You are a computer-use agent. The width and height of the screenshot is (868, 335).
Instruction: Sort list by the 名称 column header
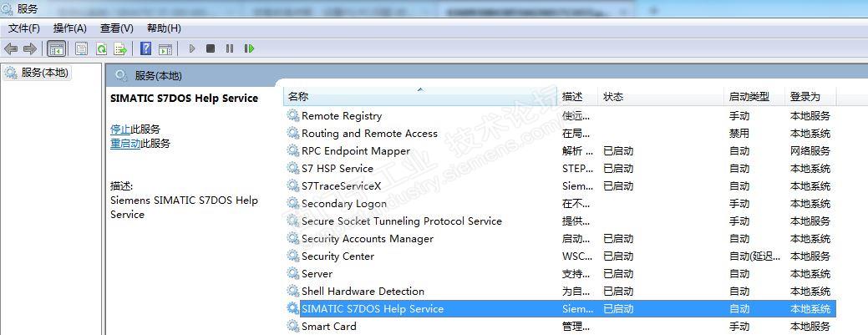click(x=298, y=97)
